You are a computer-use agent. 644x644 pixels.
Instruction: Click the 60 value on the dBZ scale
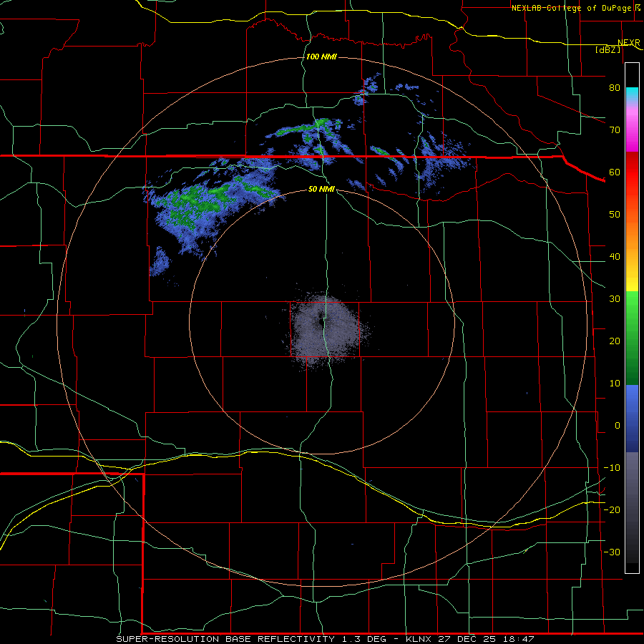coord(615,172)
